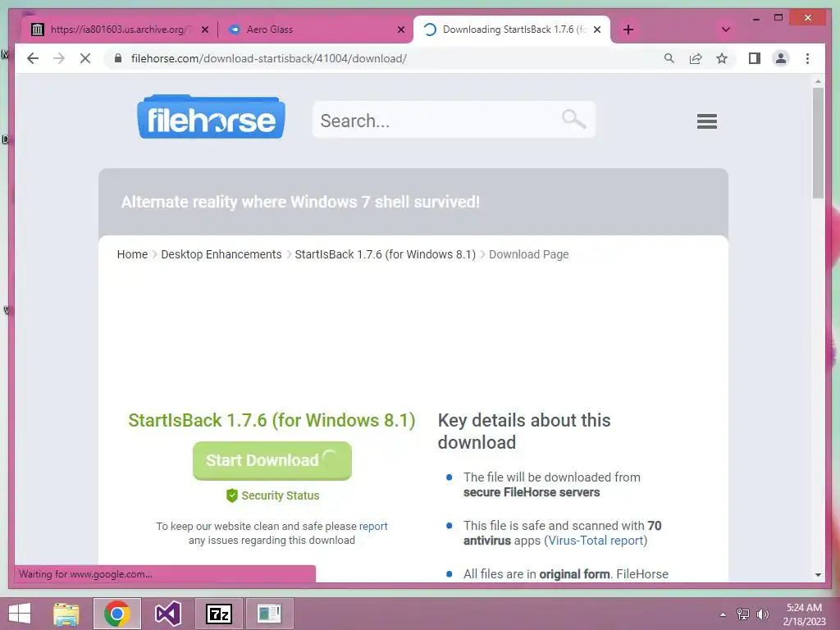Open the Windows Start menu

click(20, 614)
